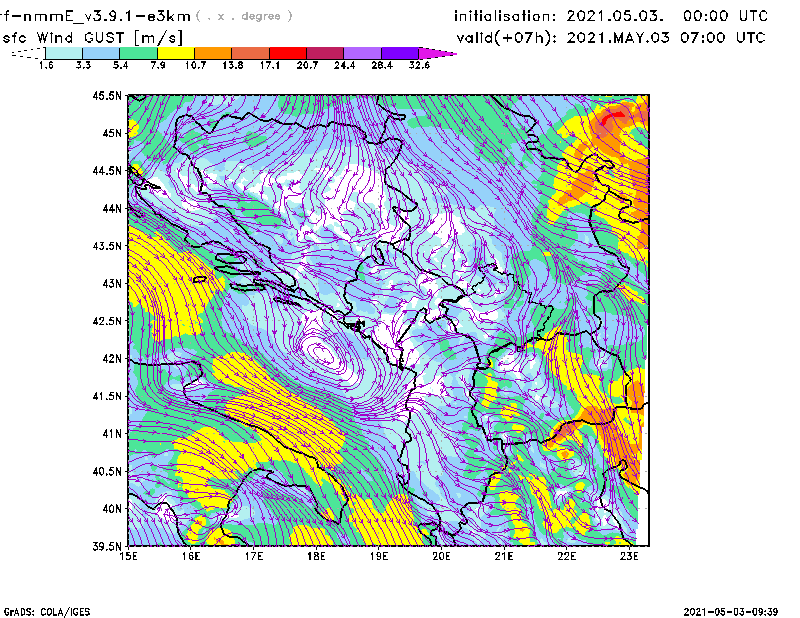Click the legend value '20.7'
This screenshot has width=800, height=618.
307,65
